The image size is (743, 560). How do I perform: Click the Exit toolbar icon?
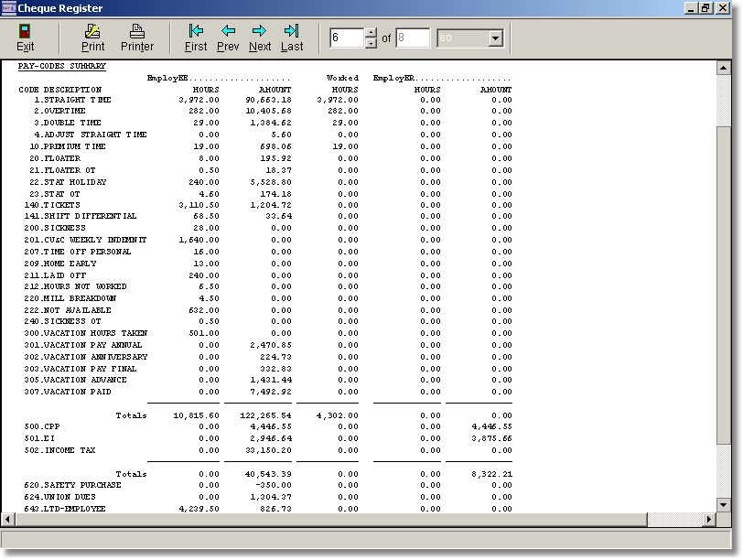[x=25, y=38]
